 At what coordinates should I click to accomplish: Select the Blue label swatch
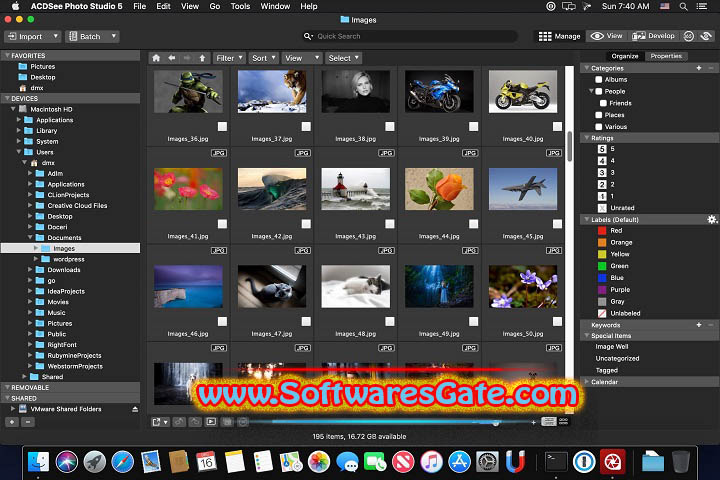tap(602, 278)
